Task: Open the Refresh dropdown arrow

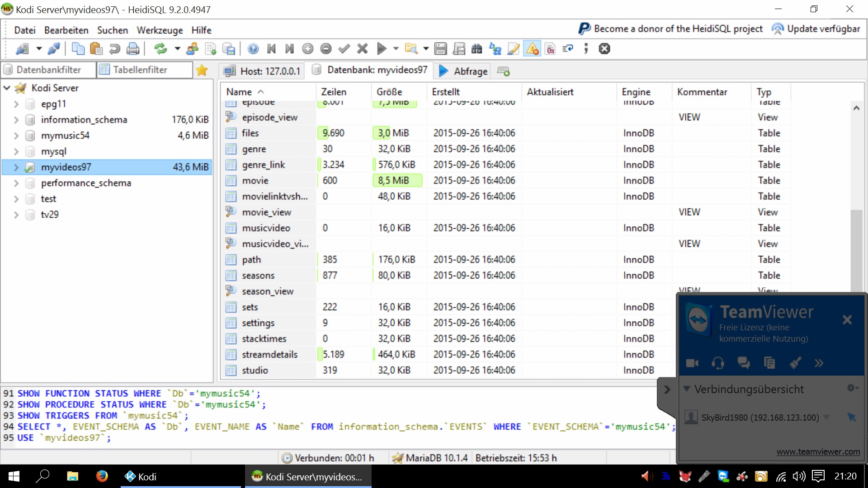Action: point(177,48)
